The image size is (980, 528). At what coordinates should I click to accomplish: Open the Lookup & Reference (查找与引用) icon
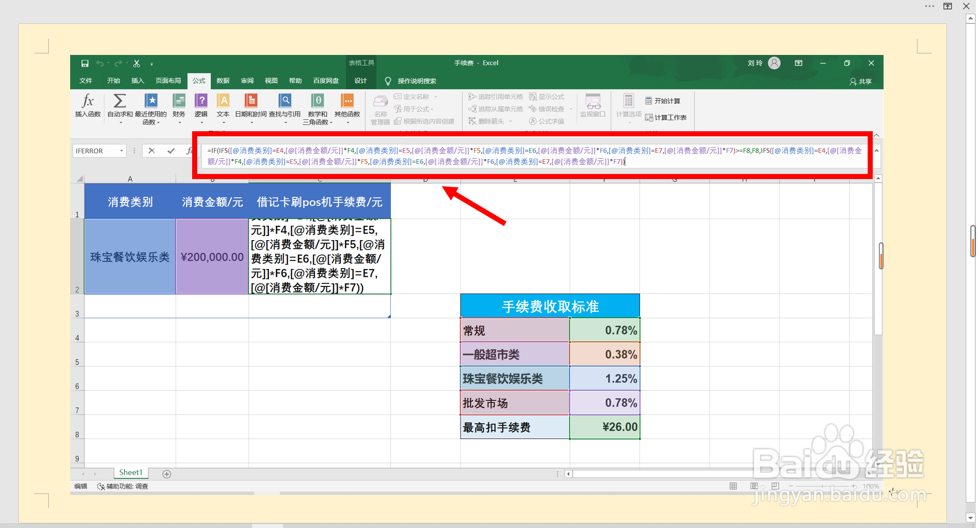(x=285, y=101)
